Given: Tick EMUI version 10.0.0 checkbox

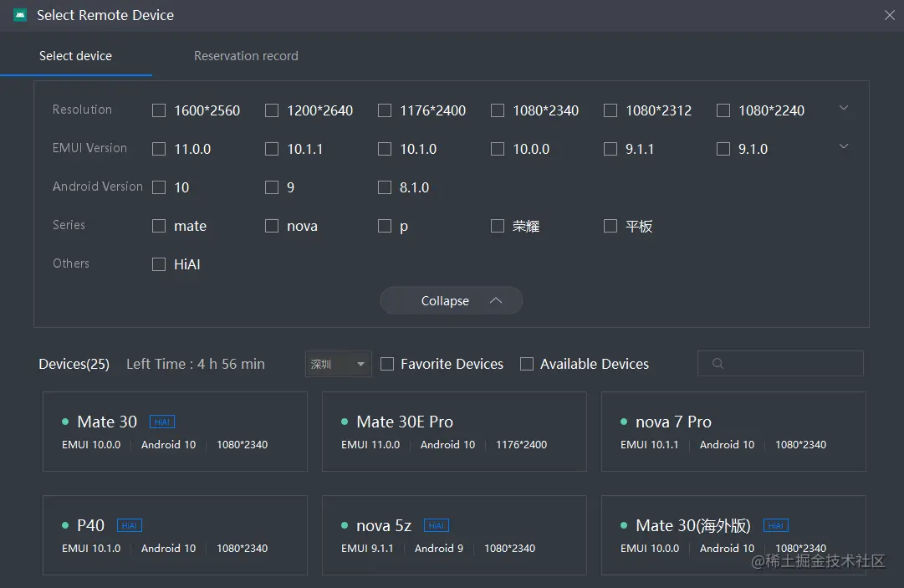Looking at the screenshot, I should pos(498,150).
